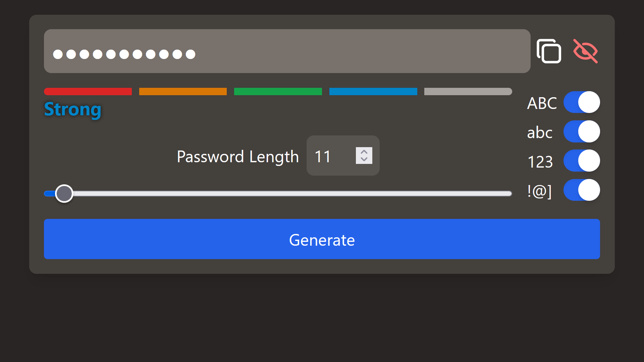Click the password length slider handle
Screen dimensions: 644x362
[x=64, y=193]
